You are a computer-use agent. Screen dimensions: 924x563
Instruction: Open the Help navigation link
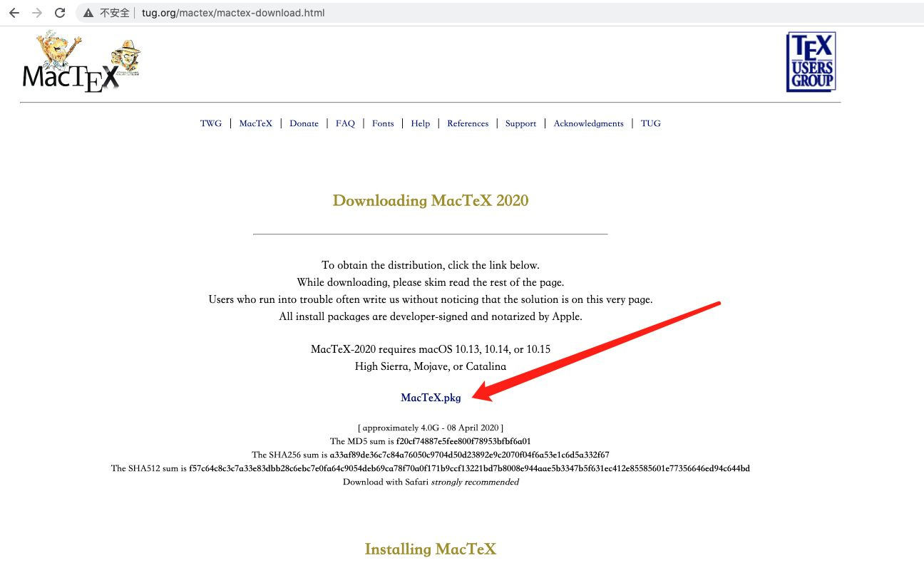coord(421,123)
